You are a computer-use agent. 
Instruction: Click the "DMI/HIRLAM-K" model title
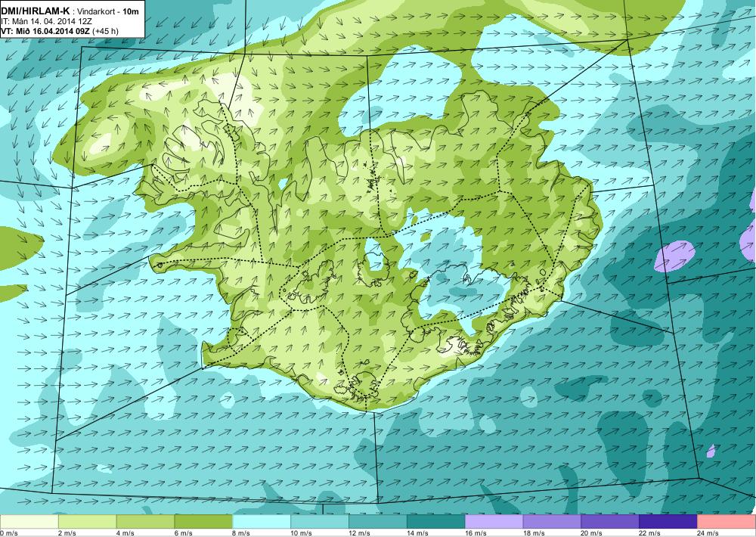coord(36,11)
